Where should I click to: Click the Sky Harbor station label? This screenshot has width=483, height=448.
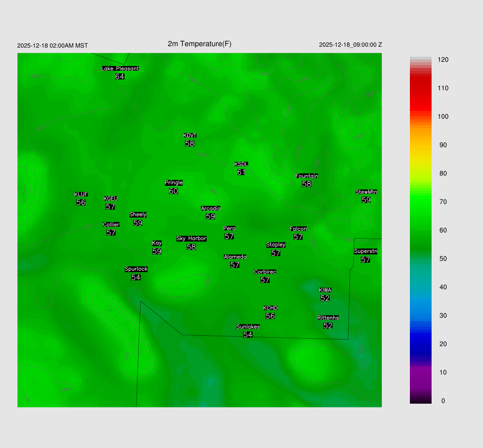[191, 239]
